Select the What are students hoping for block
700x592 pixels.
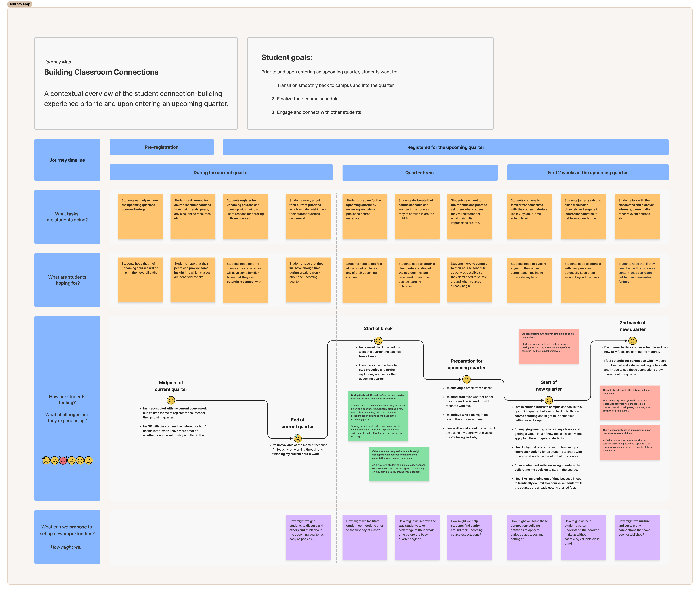(67, 280)
